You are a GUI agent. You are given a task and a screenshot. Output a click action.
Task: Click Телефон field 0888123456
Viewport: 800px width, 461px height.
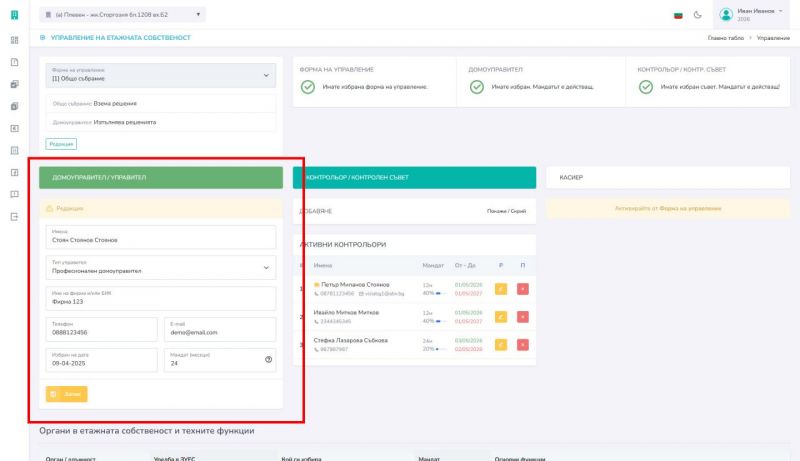pos(102,329)
